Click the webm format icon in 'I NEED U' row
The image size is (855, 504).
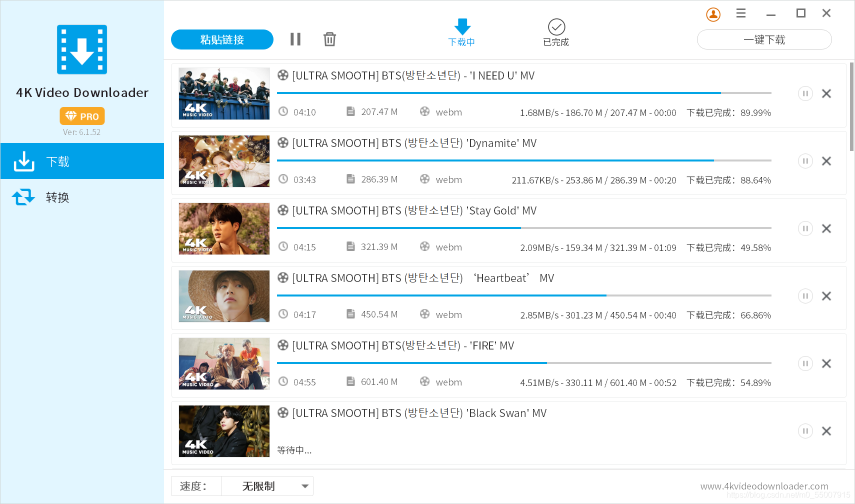[424, 111]
